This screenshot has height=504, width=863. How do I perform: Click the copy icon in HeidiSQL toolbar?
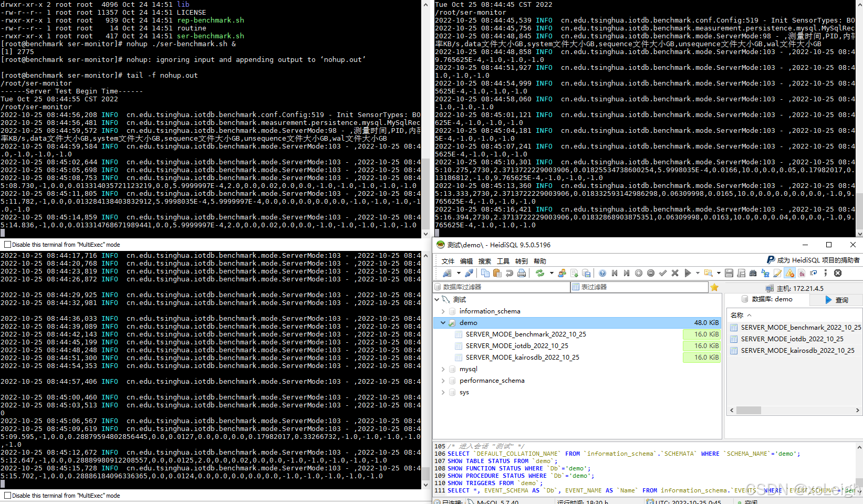click(x=485, y=273)
